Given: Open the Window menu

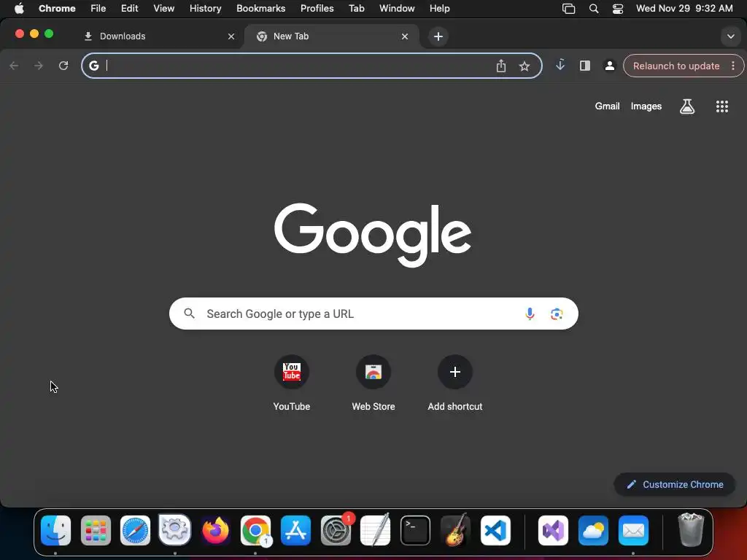Looking at the screenshot, I should coord(397,8).
